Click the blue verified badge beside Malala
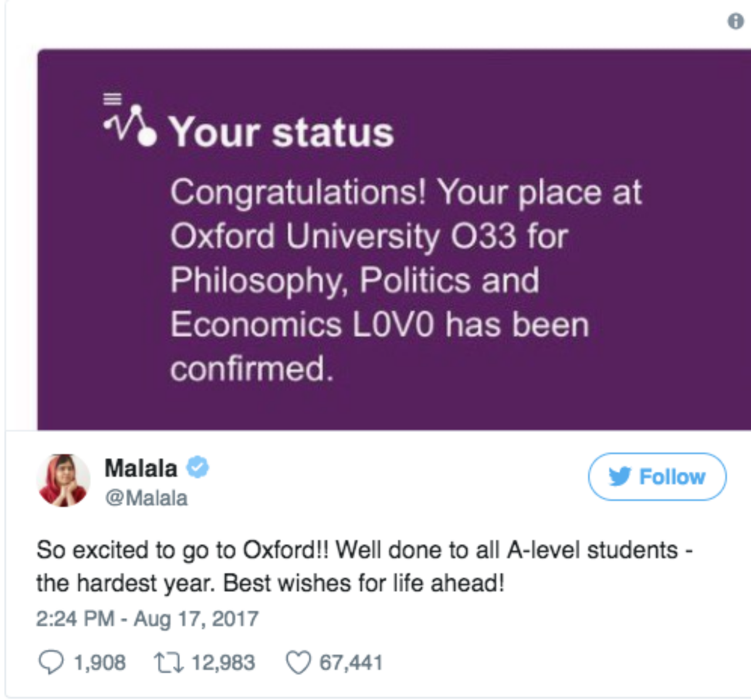The image size is (751, 700). tap(198, 468)
